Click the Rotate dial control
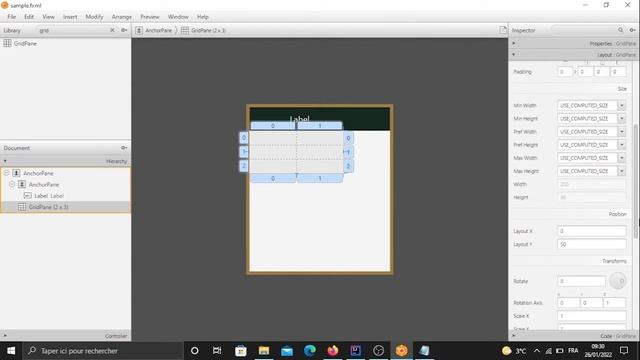Viewport: 640px width, 360px height. point(618,281)
